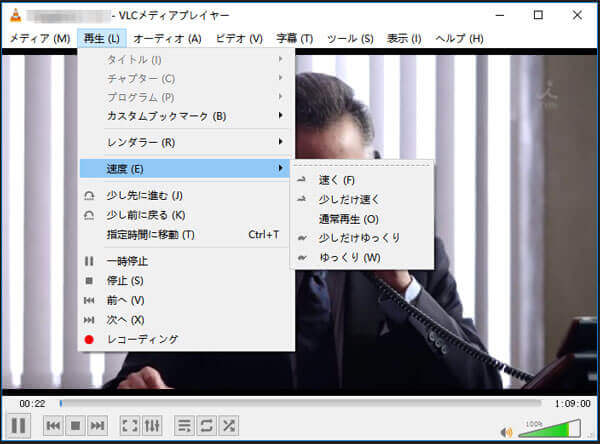Image resolution: width=600 pixels, height=444 pixels.
Task: Select the 速度 (E) menu entry
Action: pos(185,168)
